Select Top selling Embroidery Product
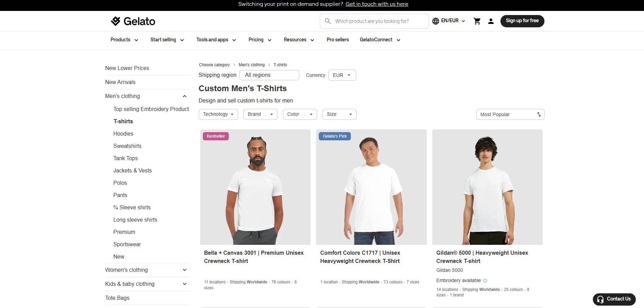 pos(151,109)
